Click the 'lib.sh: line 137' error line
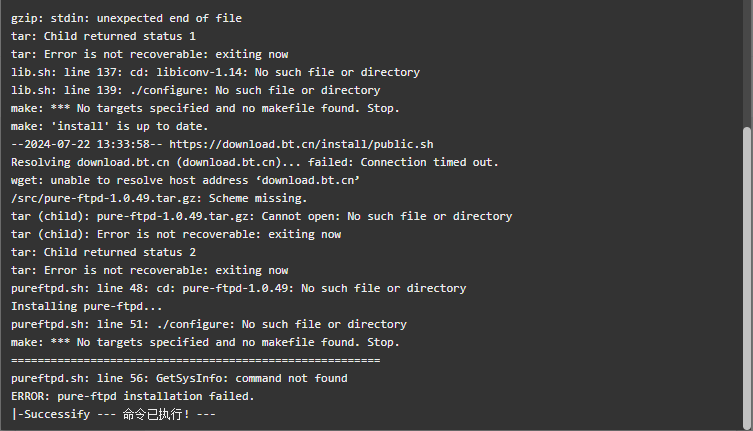Image resolution: width=753 pixels, height=431 pixels. pos(215,73)
